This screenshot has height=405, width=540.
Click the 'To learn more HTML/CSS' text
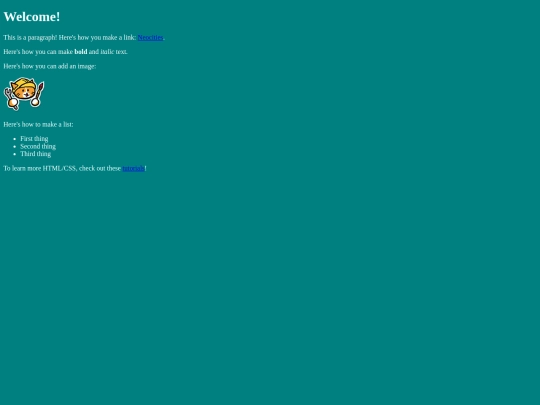(x=40, y=168)
